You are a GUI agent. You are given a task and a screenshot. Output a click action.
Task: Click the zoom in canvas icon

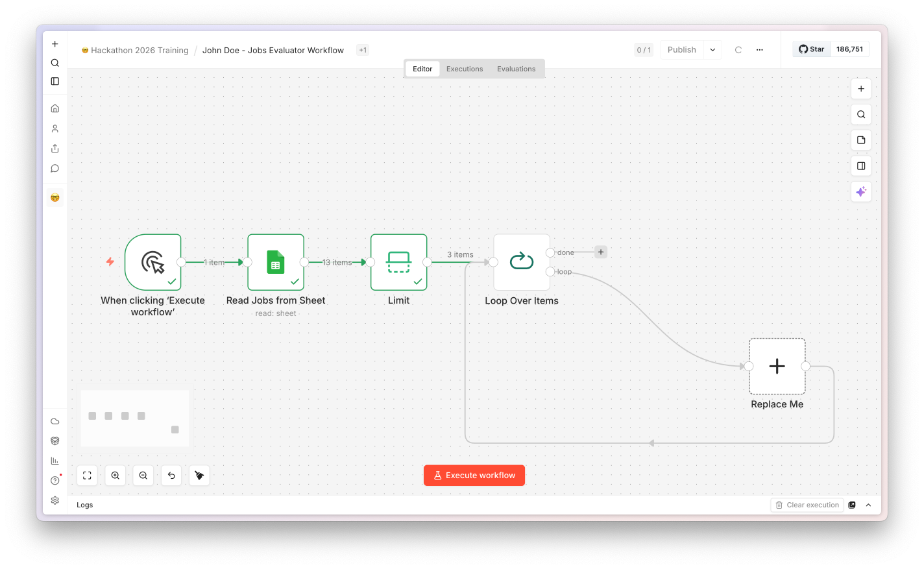point(115,476)
